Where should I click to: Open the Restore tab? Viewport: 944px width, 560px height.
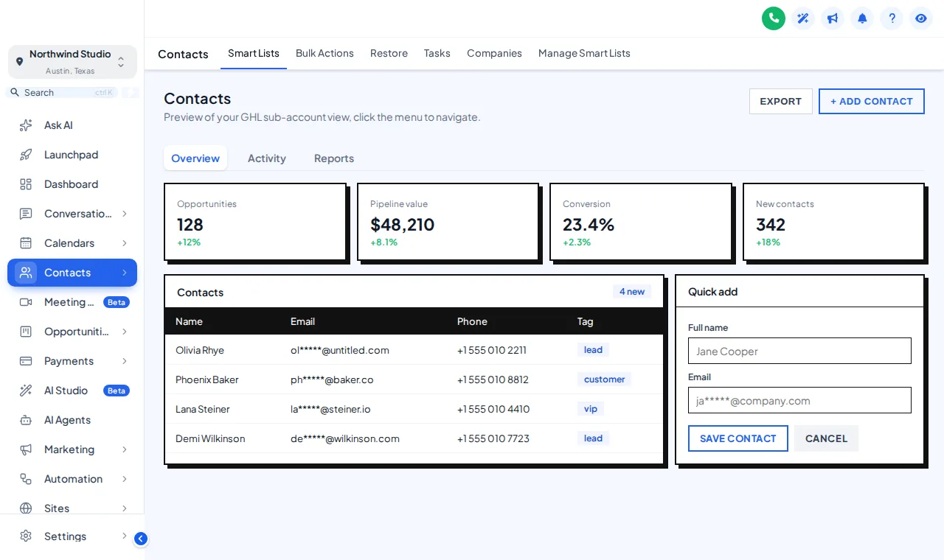coord(389,54)
